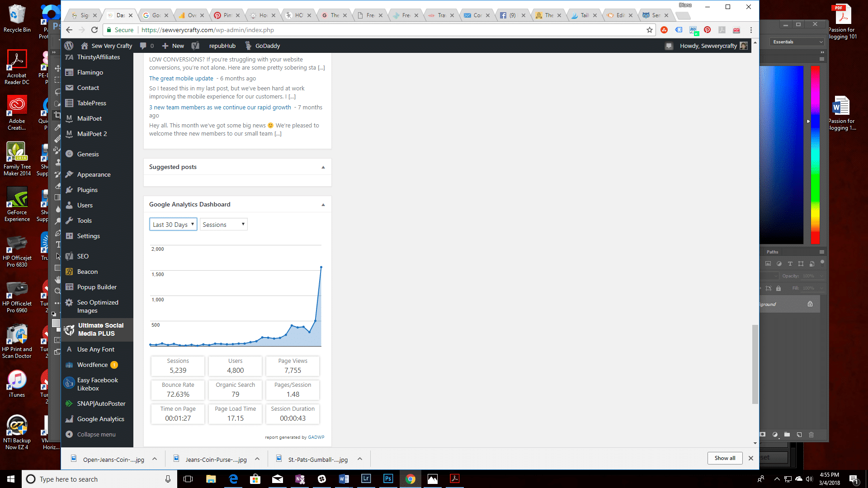Viewport: 868px width, 488px height.
Task: Open the comments bubble icon
Action: (x=143, y=46)
